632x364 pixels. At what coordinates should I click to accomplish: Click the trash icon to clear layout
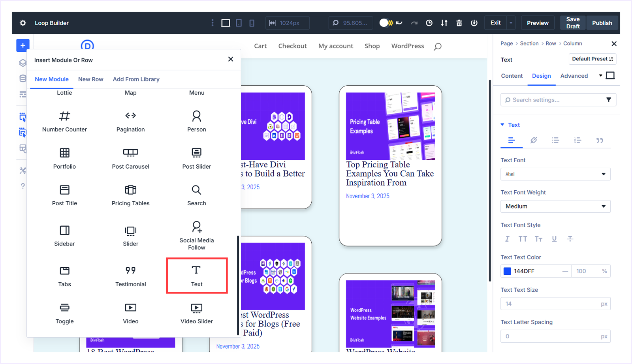coord(459,23)
